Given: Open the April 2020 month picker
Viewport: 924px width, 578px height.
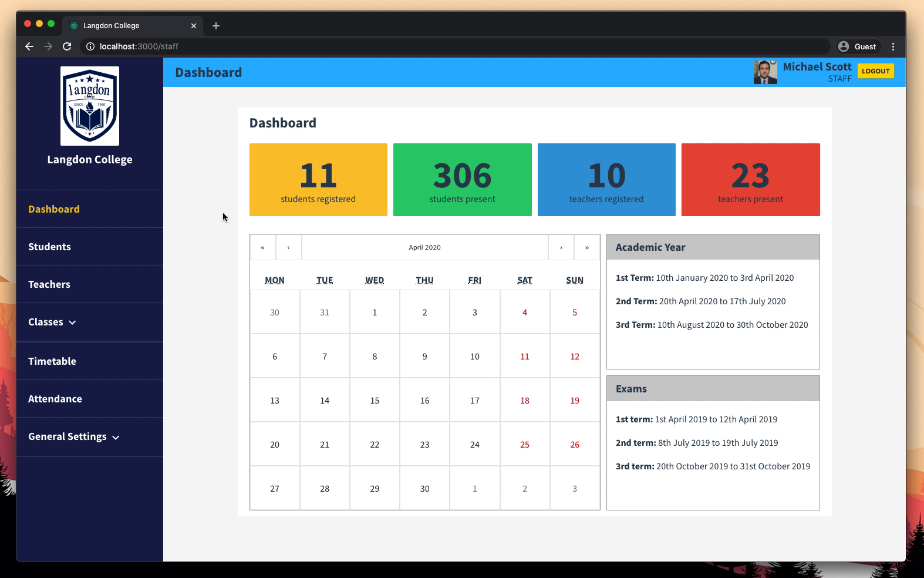Looking at the screenshot, I should point(424,247).
